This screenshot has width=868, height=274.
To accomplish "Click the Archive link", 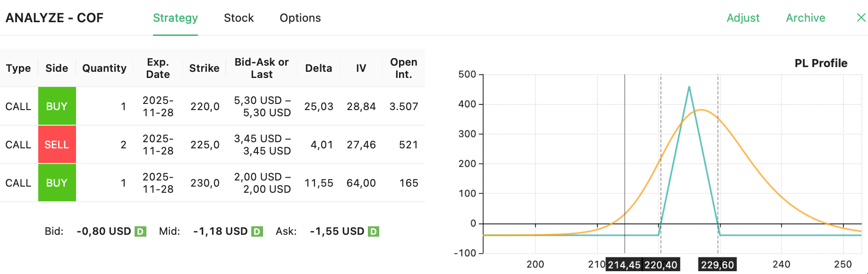I will pyautogui.click(x=805, y=17).
